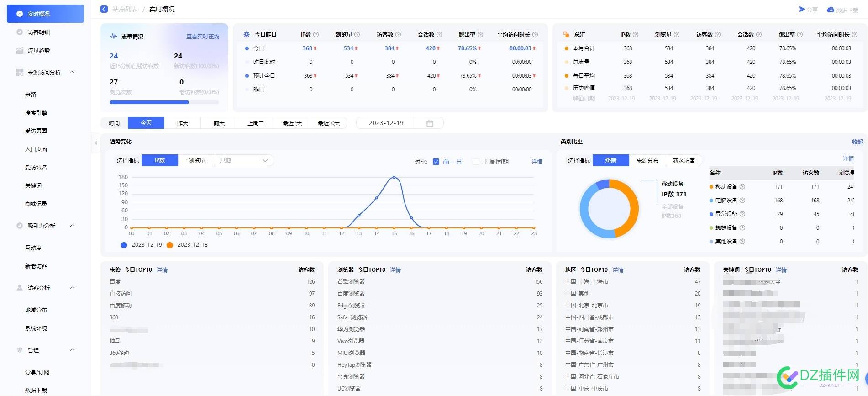The width and height of the screenshot is (868, 396).
Task: Open 搜索引擎 in the sidebar
Action: click(x=36, y=113)
